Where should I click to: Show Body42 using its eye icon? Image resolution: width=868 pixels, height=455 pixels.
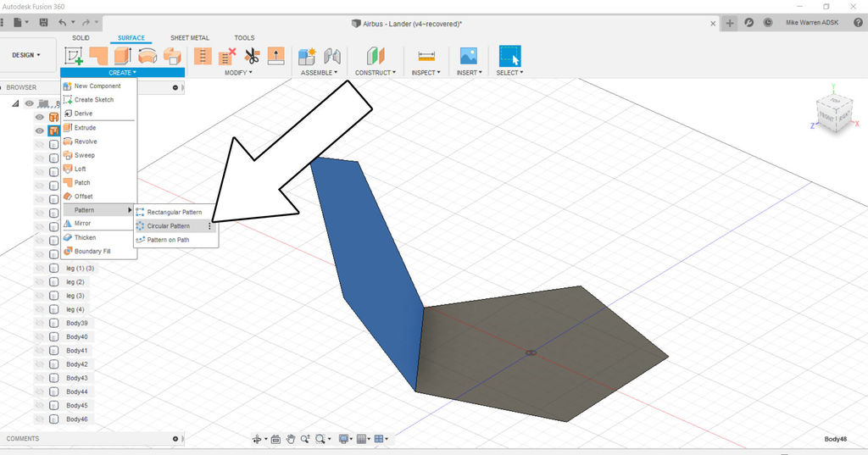39,364
